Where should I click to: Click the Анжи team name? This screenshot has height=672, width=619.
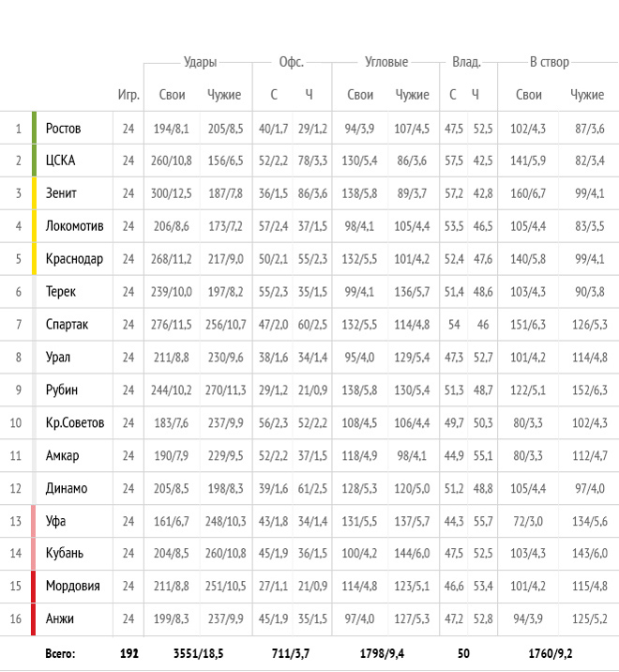60,619
